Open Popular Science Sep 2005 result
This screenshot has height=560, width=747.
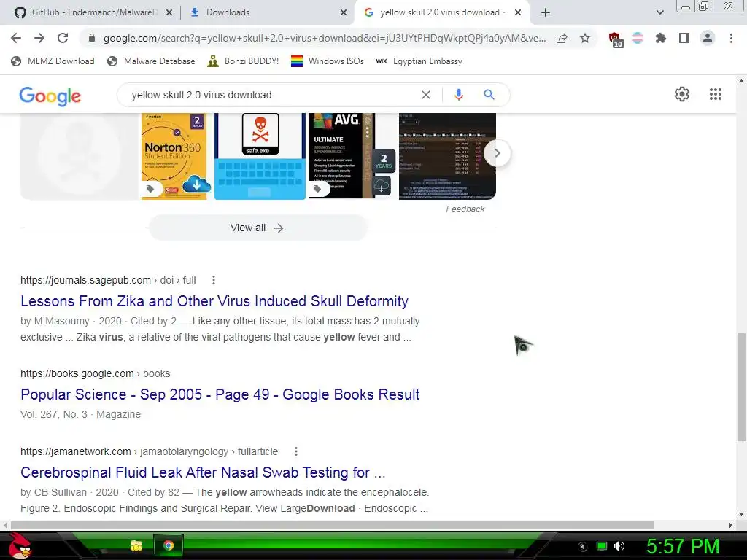[x=220, y=394]
